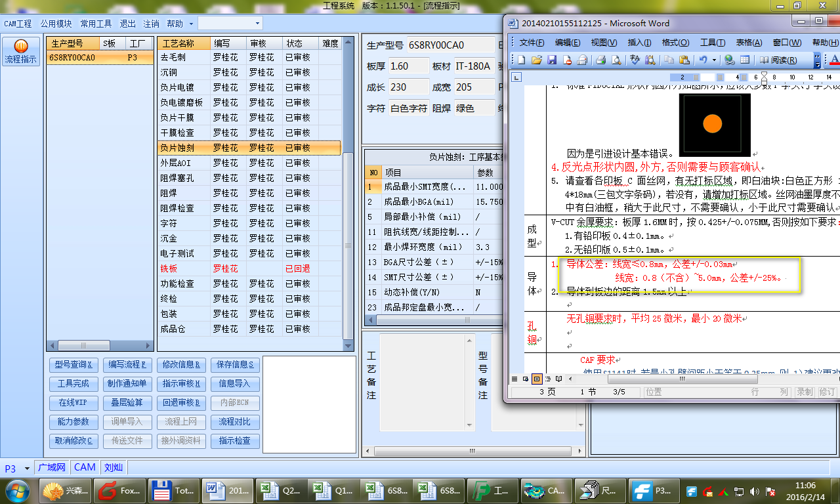Image resolution: width=840 pixels, height=504 pixels.
Task: Click New document icon in Word toolbar
Action: (x=522, y=60)
